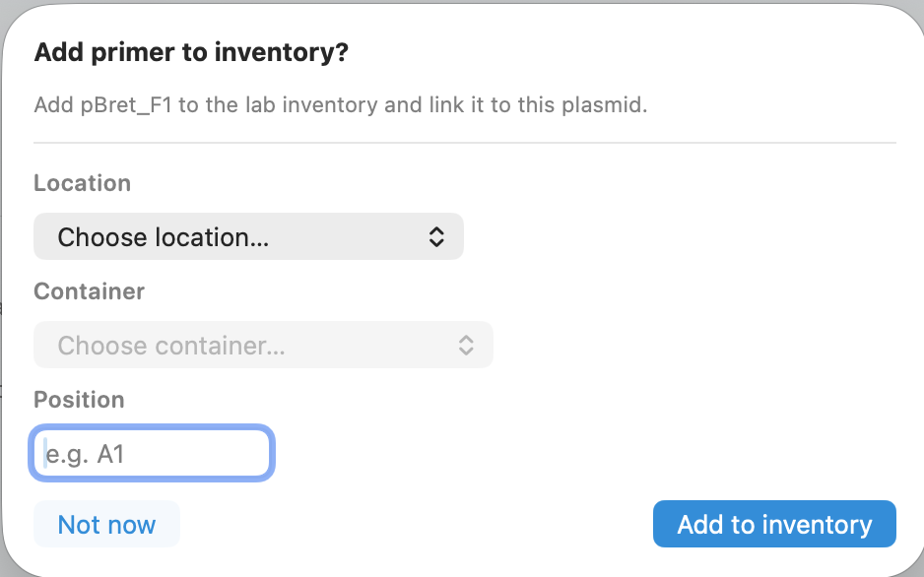Click the Position placeholder text field
Image resolution: width=924 pixels, height=577 pixels.
point(152,453)
